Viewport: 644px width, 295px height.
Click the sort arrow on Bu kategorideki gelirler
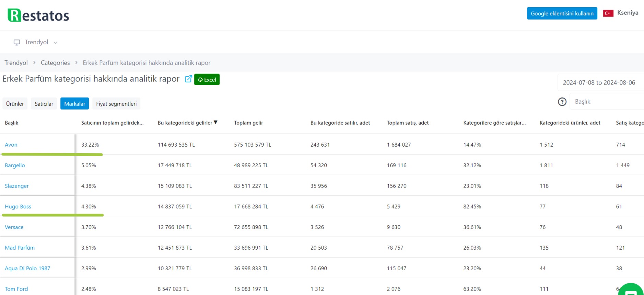pos(215,122)
